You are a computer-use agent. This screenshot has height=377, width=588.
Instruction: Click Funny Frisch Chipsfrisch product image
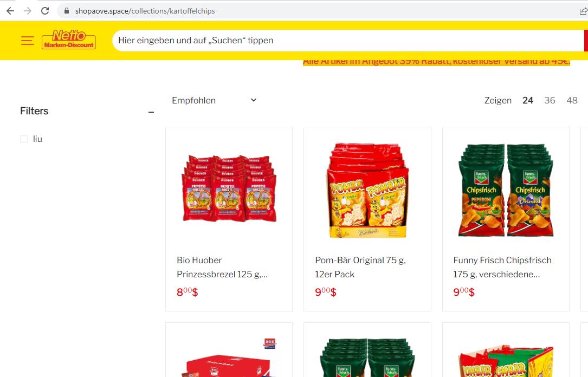click(x=506, y=190)
